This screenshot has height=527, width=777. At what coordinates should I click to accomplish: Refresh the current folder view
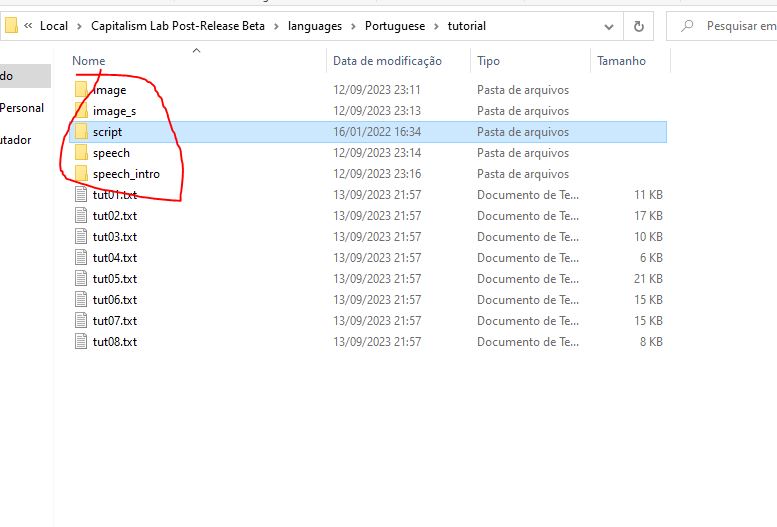point(639,26)
